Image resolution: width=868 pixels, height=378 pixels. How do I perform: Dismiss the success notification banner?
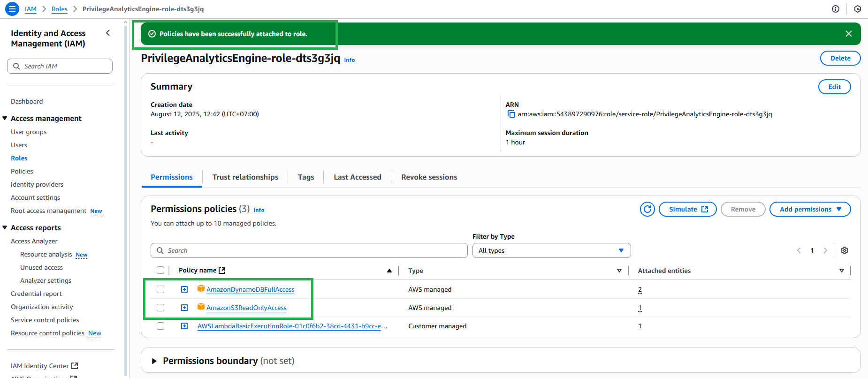pos(848,34)
